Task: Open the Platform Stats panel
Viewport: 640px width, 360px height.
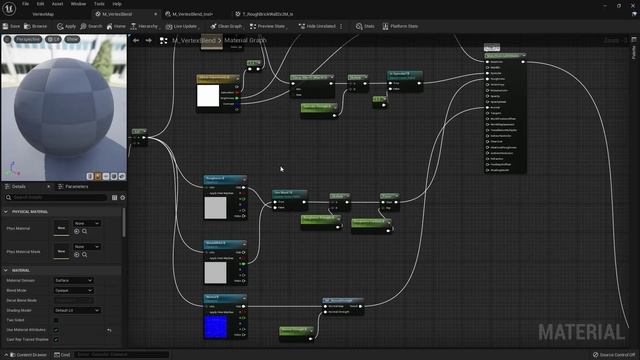Action: point(400,26)
